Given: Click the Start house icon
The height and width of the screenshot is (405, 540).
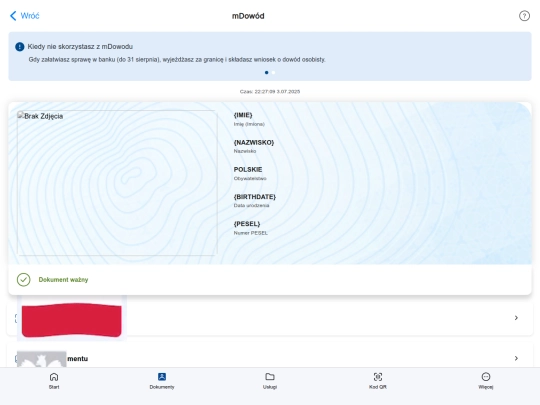Looking at the screenshot, I should click(x=54, y=377).
